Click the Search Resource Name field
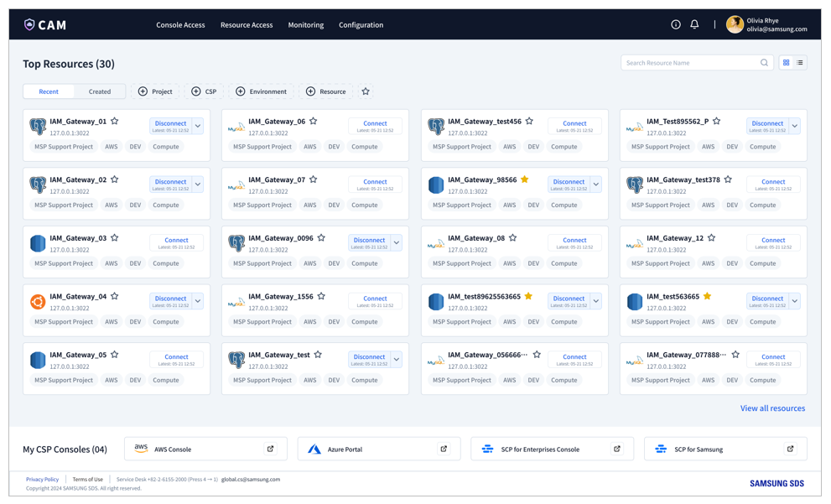Viewport: 831px width, 504px height. [689, 63]
